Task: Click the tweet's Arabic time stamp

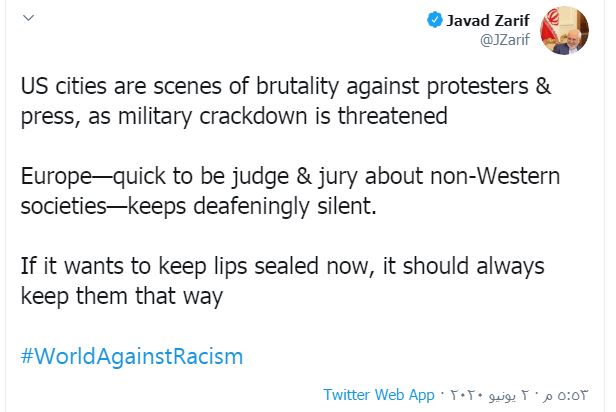Action: click(566, 395)
